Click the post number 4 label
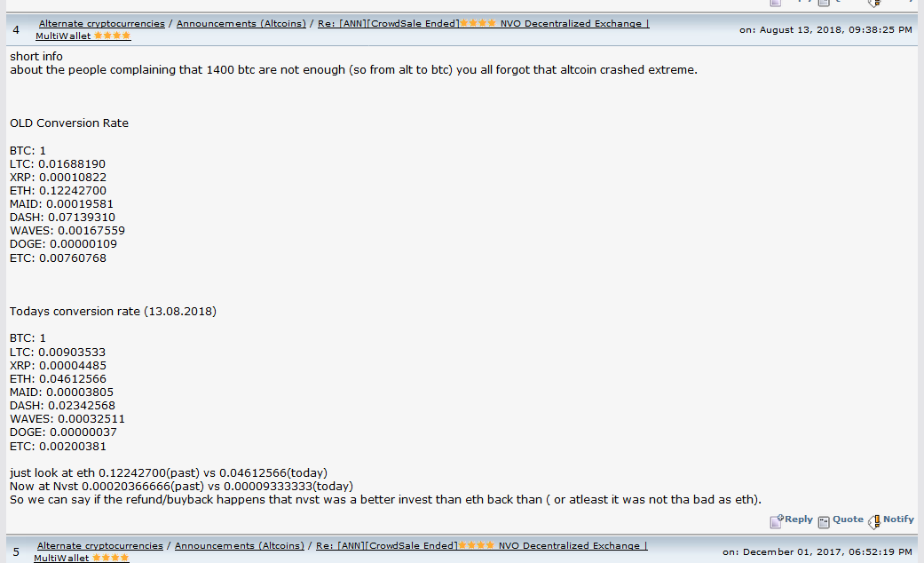 click(x=16, y=30)
